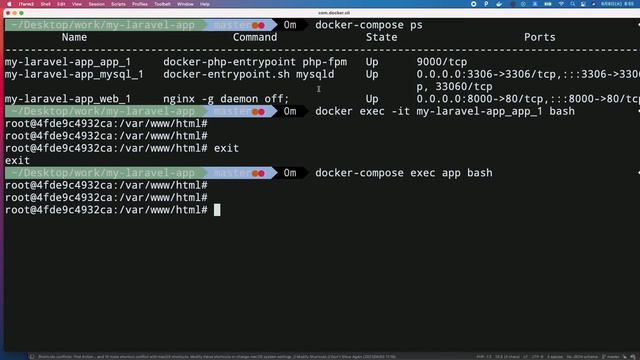640x360 pixels.
Task: Click the 'exit' command after root prompt
Action: (x=227, y=148)
